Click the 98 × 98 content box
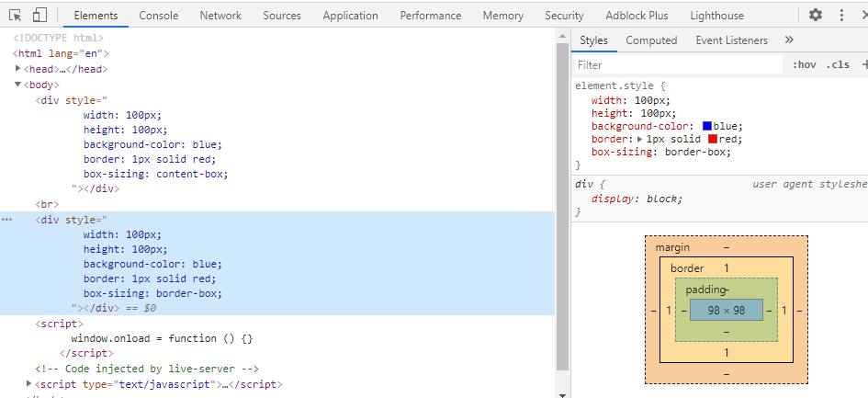This screenshot has width=868, height=398. coord(727,311)
